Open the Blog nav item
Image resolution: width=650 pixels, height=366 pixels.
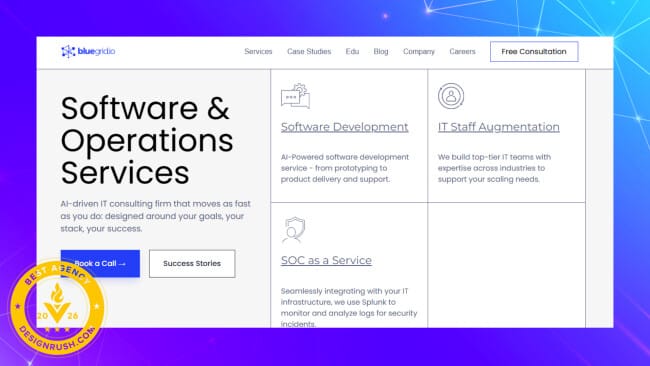pos(381,51)
